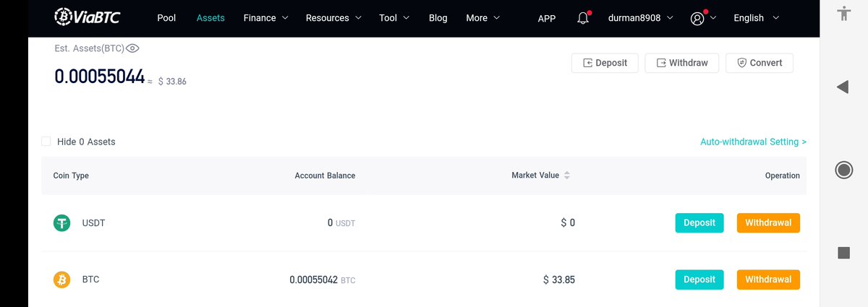Screen dimensions: 868x307
Task: Sort by Market Value arrows
Action: point(567,176)
